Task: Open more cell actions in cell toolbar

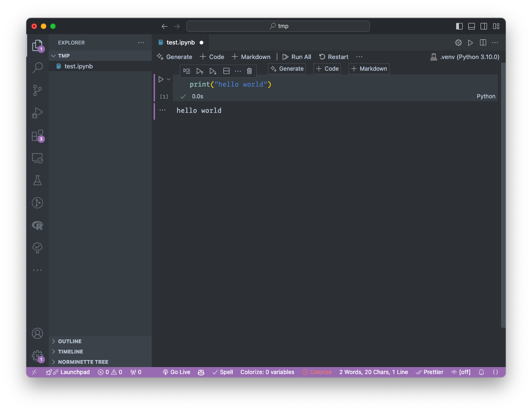Action: coord(238,71)
